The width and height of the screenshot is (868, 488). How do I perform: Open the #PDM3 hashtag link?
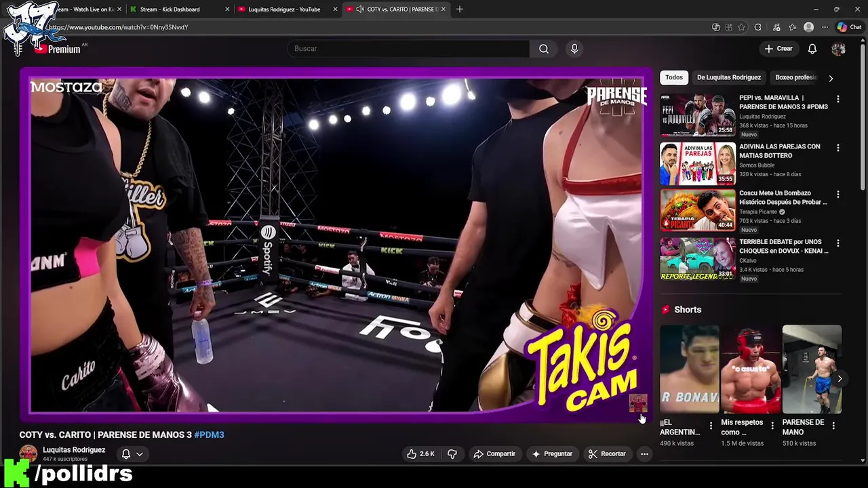[x=209, y=435]
